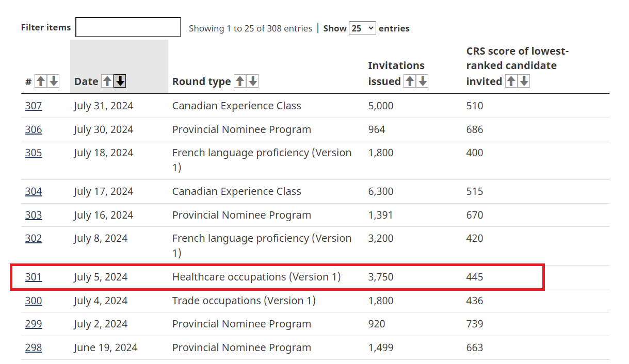
Task: Open round 299 link
Action: pos(34,324)
